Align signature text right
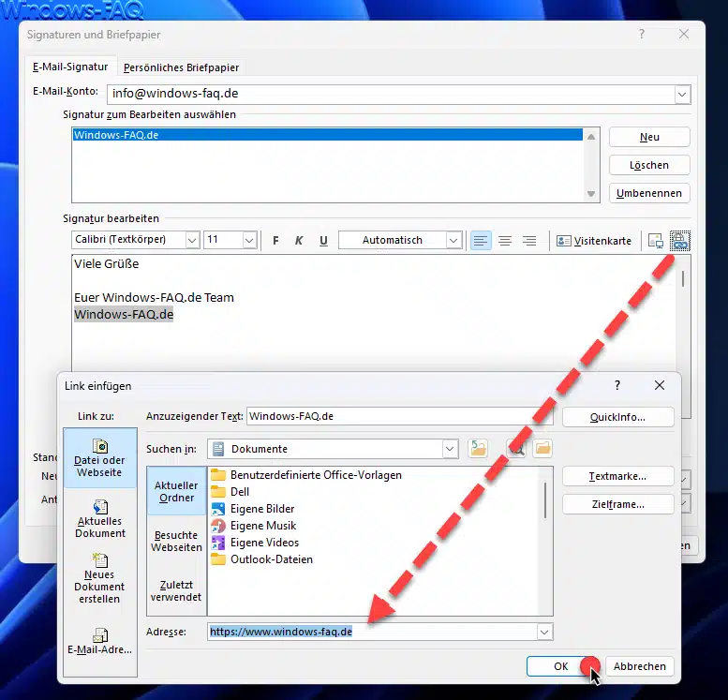Viewport: 728px width, 700px height. 529,241
